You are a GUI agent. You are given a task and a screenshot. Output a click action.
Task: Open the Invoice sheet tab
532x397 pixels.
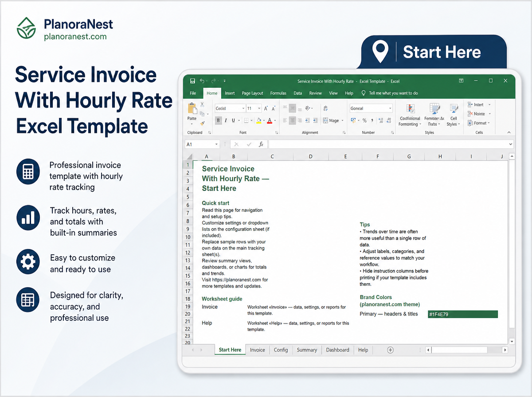click(x=258, y=350)
